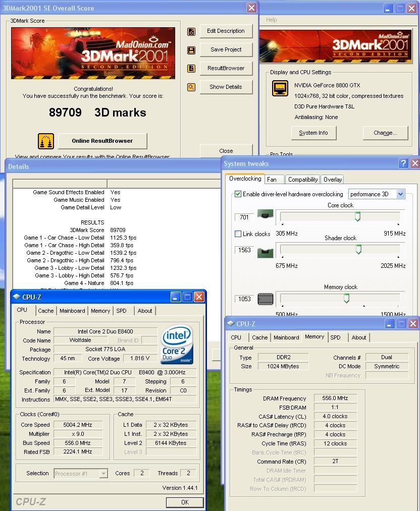Screen dimensions: 420x511
Task: Click the Game 4 - Nature result row
Action: [x=117, y=283]
